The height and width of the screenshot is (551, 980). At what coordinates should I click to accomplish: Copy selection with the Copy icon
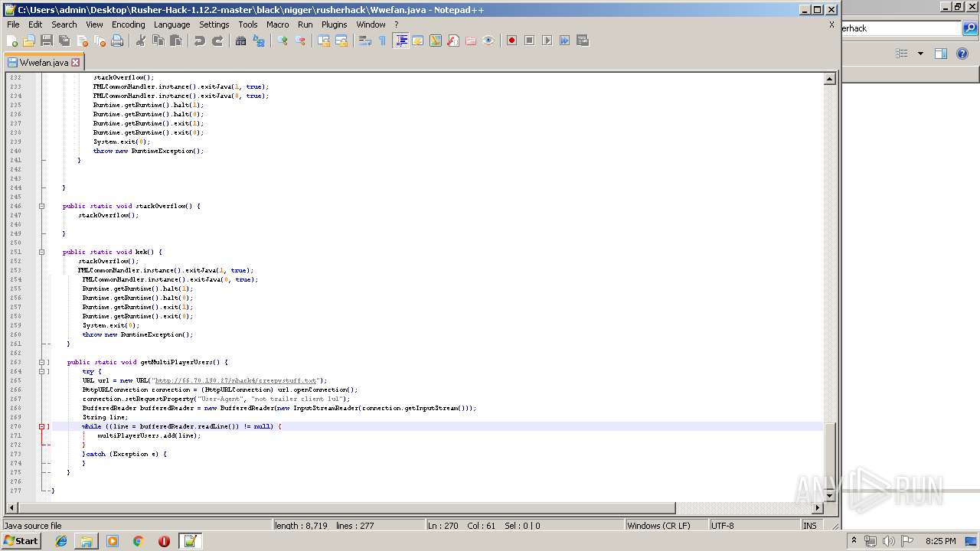point(158,41)
